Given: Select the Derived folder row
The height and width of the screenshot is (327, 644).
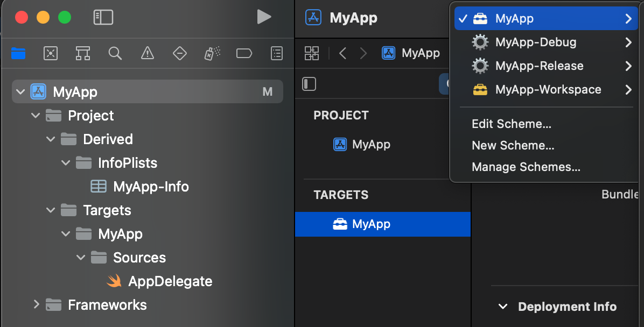Looking at the screenshot, I should (x=148, y=139).
